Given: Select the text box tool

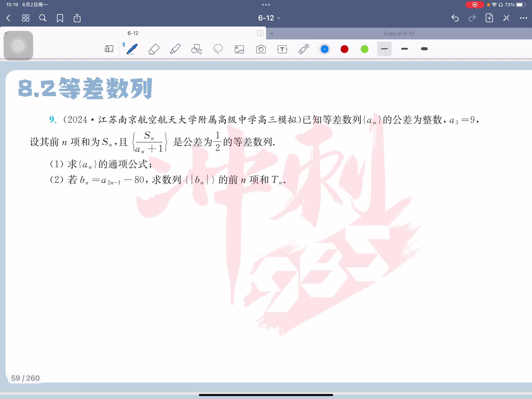Looking at the screenshot, I should click(282, 49).
